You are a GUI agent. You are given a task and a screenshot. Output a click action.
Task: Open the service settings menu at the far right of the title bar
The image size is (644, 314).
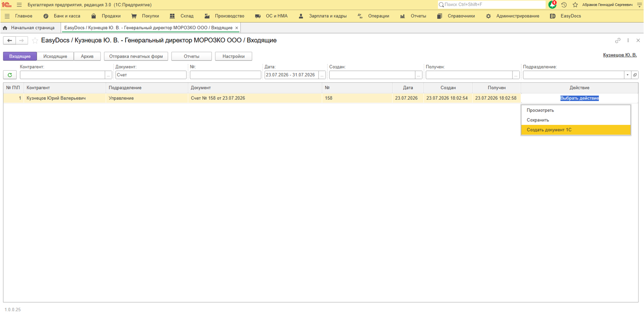click(639, 5)
